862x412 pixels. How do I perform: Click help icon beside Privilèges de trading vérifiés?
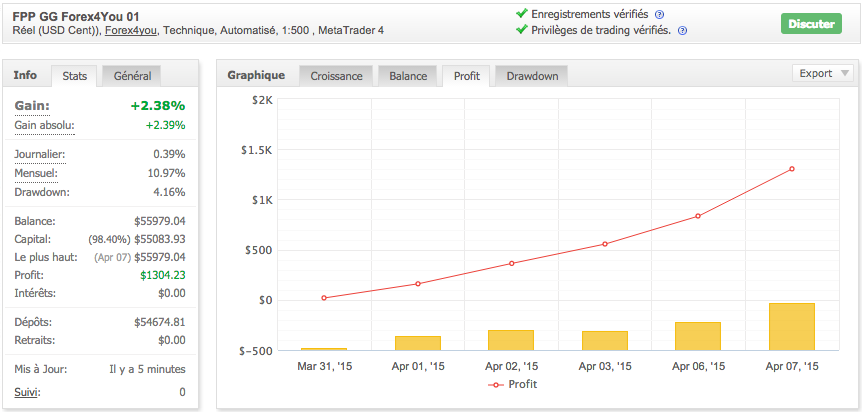(682, 31)
